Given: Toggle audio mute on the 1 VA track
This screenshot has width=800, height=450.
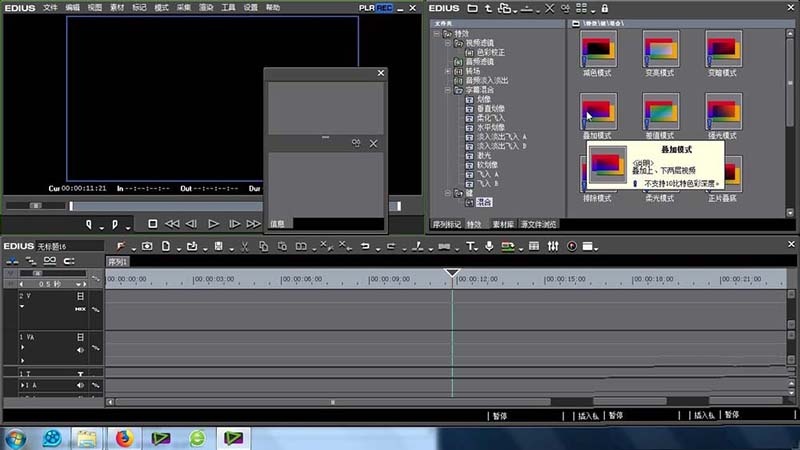Looking at the screenshot, I should coord(80,350).
